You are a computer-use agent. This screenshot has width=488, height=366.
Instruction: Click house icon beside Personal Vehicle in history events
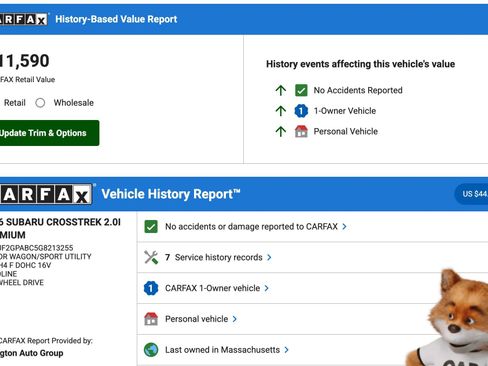pyautogui.click(x=301, y=131)
